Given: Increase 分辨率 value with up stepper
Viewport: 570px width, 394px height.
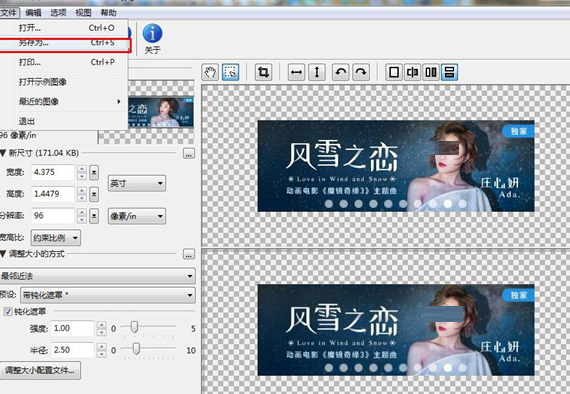Looking at the screenshot, I should click(82, 212).
